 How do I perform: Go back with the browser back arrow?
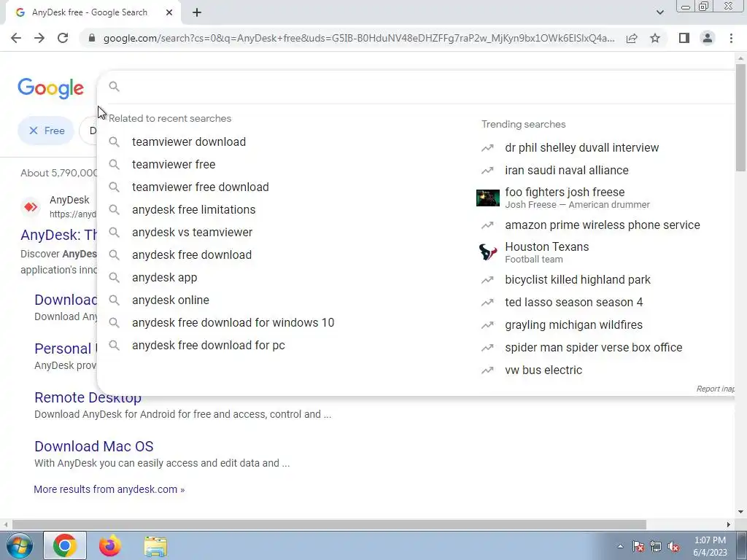[x=16, y=38]
